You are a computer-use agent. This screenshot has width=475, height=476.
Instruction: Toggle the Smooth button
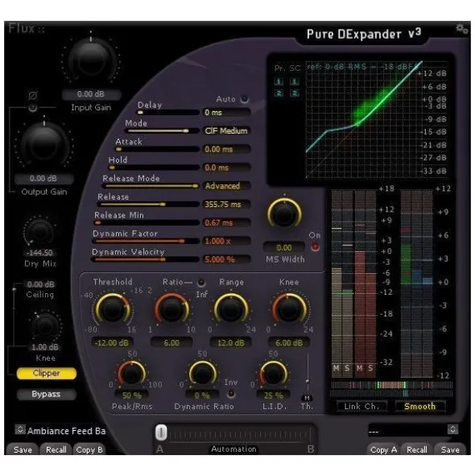click(419, 406)
